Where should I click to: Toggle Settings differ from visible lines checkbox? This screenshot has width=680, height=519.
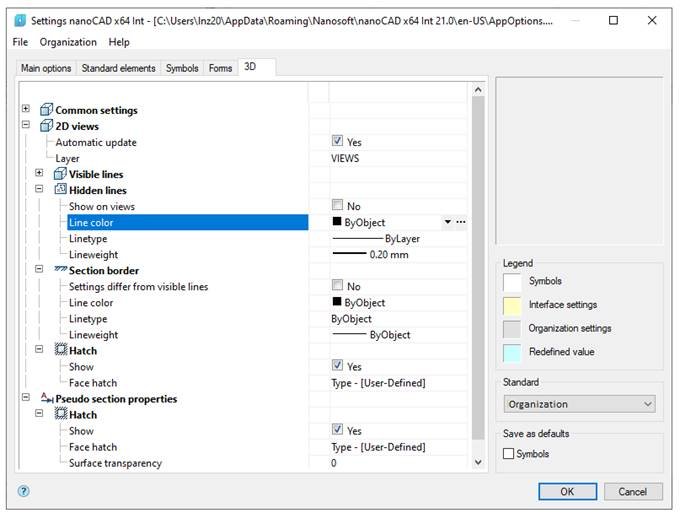[x=337, y=285]
